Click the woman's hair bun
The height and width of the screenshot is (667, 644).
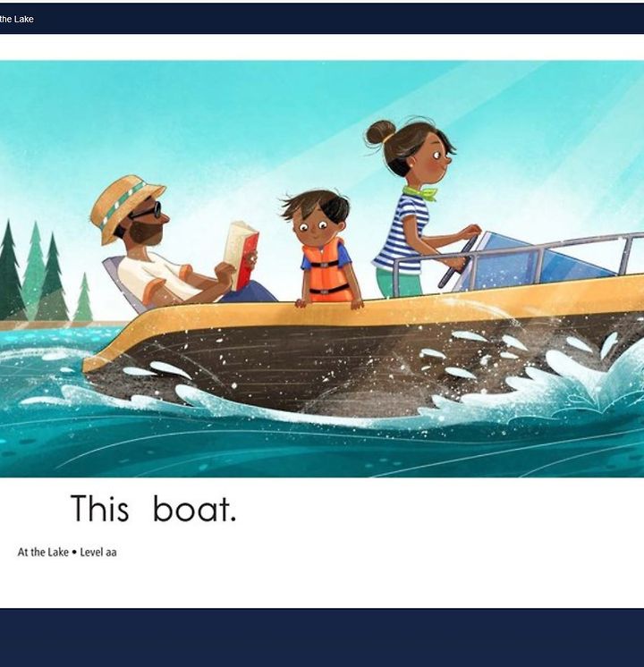[380, 133]
